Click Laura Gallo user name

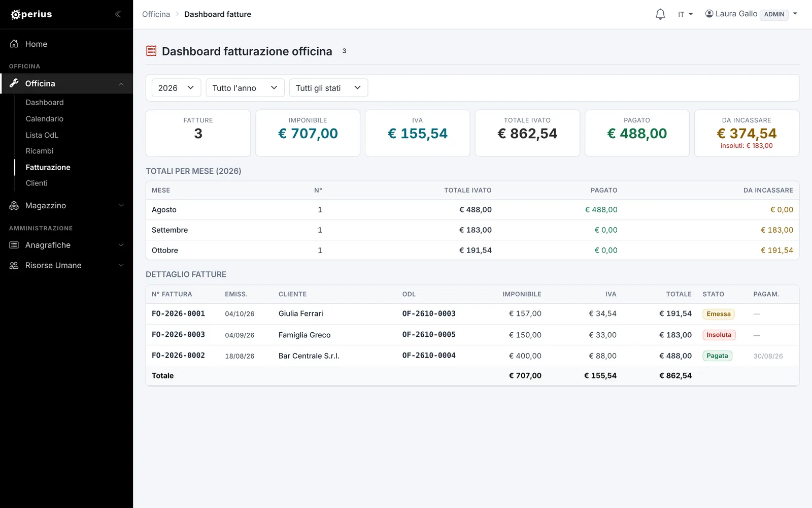pos(736,14)
